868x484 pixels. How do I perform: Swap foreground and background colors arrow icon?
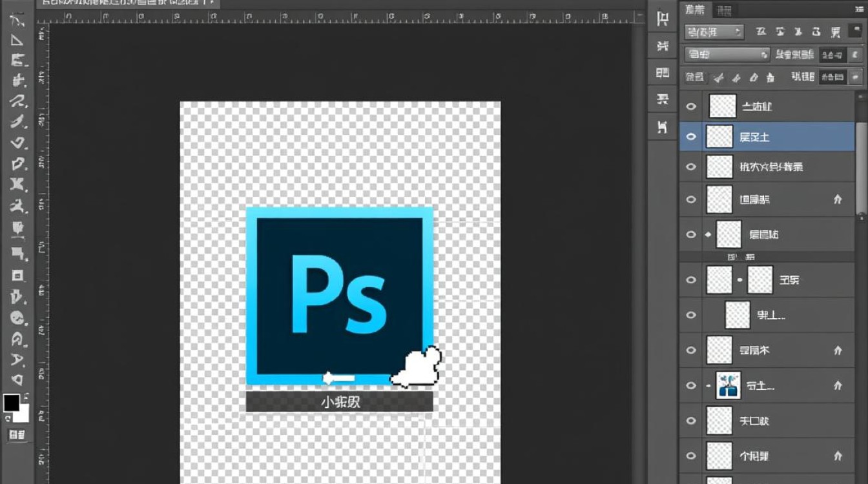(x=25, y=396)
